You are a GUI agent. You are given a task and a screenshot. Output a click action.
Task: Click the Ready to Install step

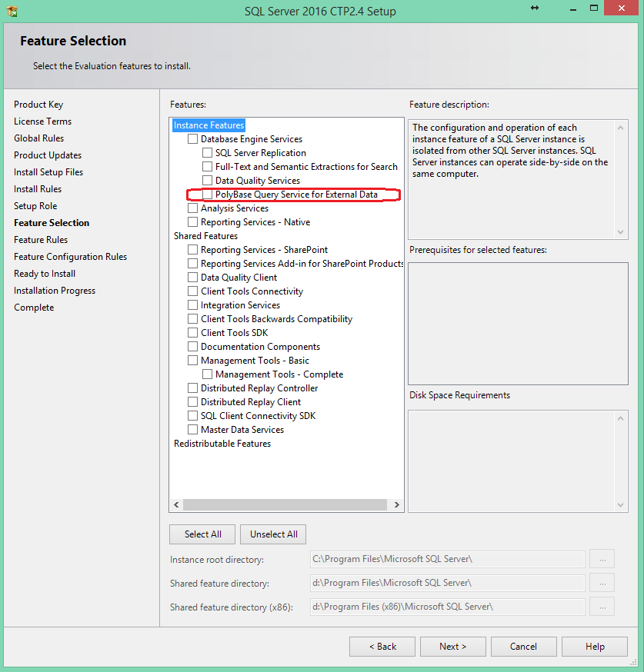coord(45,274)
